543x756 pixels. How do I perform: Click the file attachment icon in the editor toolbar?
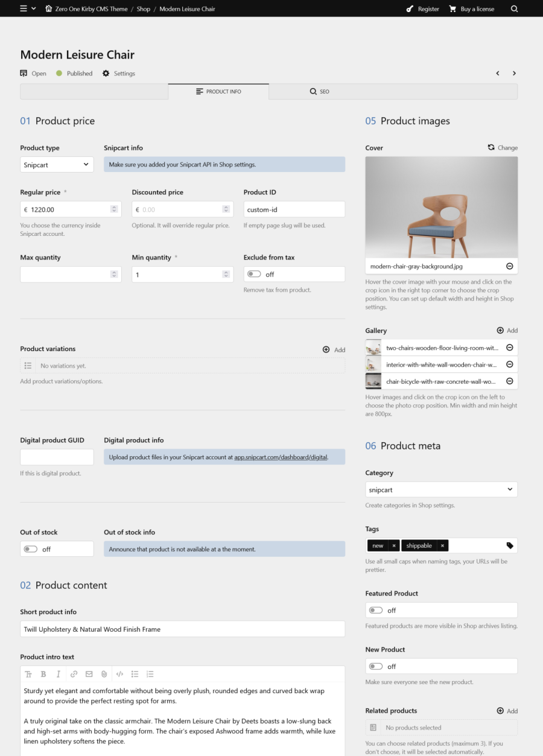[104, 674]
